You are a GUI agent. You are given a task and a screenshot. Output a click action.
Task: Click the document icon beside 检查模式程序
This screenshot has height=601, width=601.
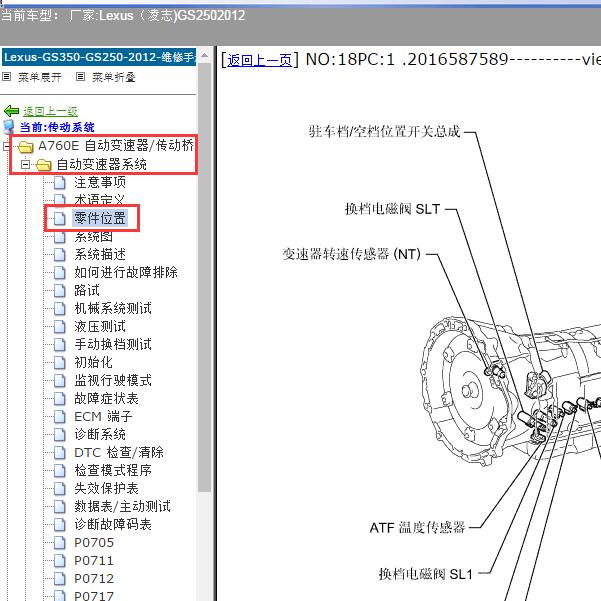[x=60, y=471]
